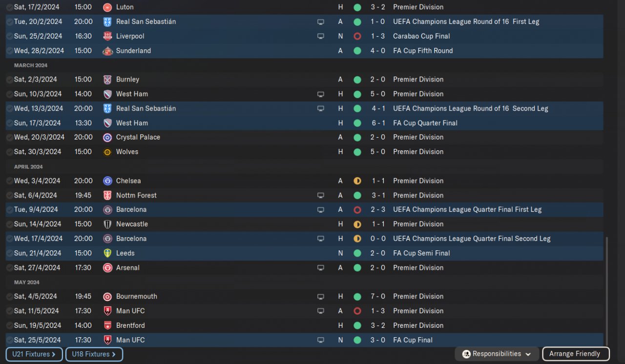Click the red loss indicator for Carabao Cup Final
Image resolution: width=625 pixels, height=364 pixels.
click(x=357, y=36)
